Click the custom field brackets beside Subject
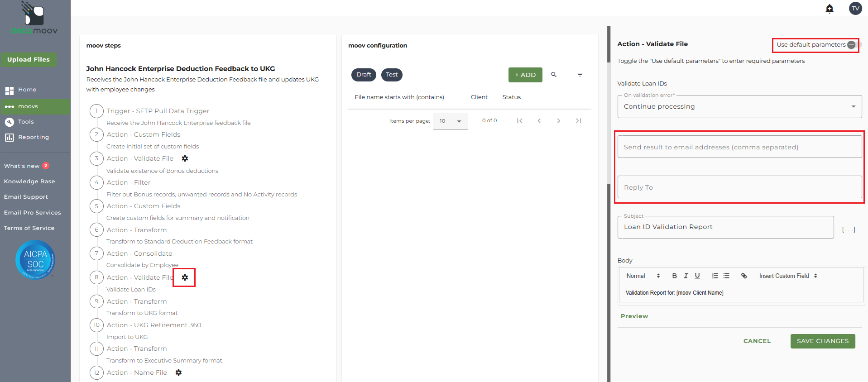This screenshot has width=868, height=382. (x=849, y=229)
